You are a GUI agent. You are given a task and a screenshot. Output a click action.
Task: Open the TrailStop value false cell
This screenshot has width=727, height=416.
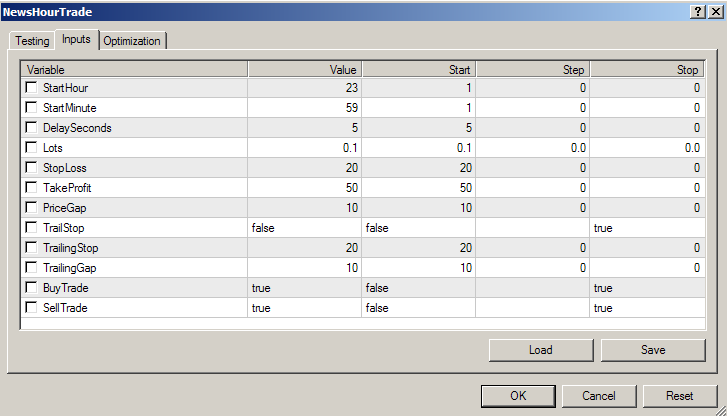pyautogui.click(x=304, y=228)
